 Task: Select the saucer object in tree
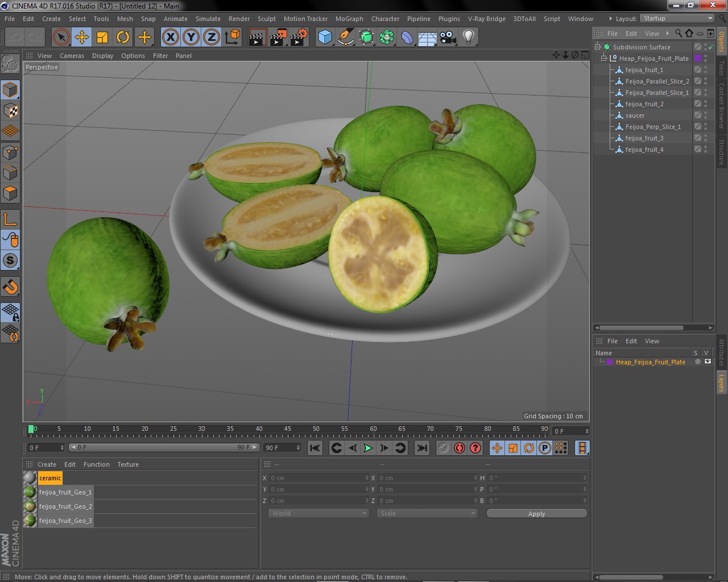(x=635, y=115)
